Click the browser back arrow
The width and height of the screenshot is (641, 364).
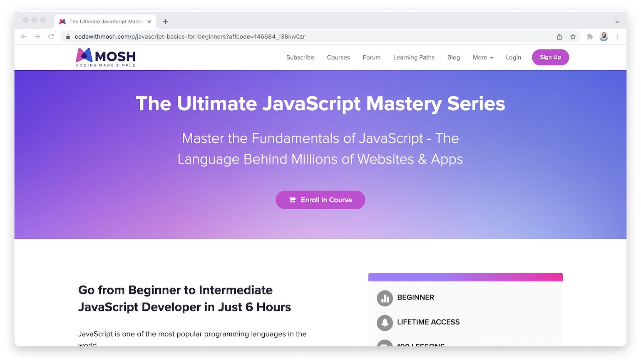coord(24,37)
